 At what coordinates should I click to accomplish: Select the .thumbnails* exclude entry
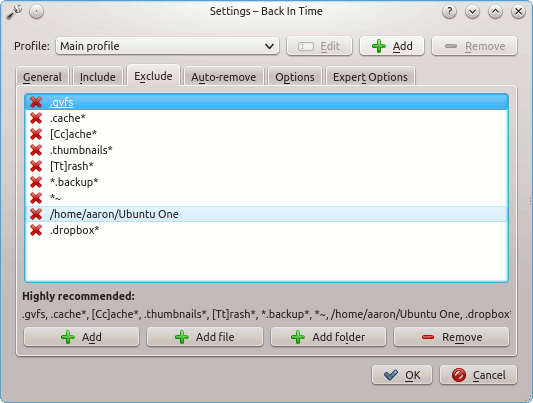coord(266,150)
